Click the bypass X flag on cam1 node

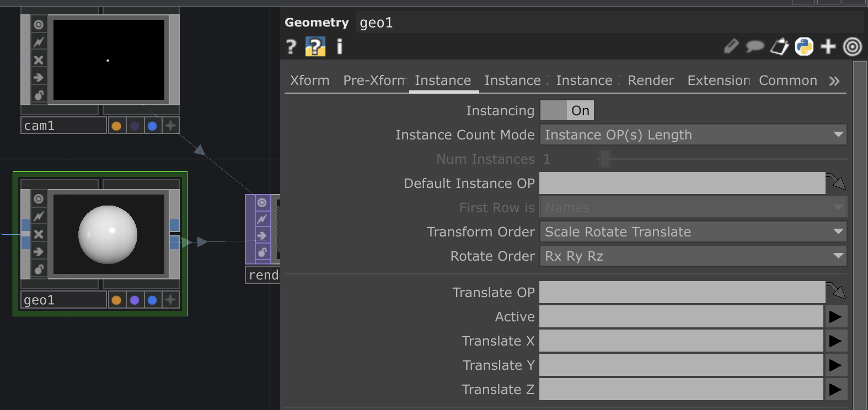click(39, 60)
